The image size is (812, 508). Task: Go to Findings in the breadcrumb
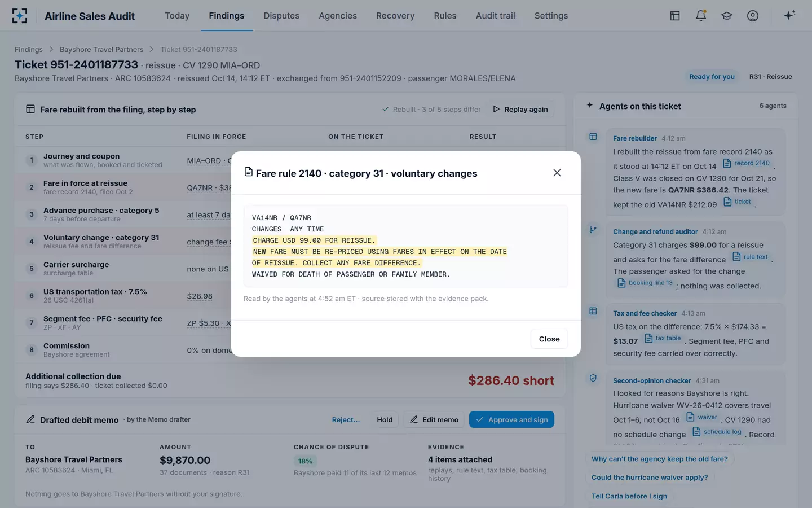(29, 50)
